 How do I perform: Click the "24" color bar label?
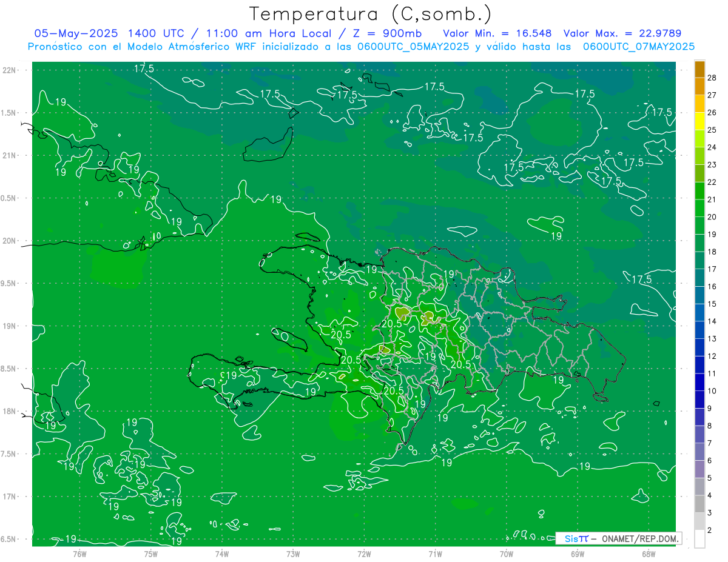tap(712, 147)
